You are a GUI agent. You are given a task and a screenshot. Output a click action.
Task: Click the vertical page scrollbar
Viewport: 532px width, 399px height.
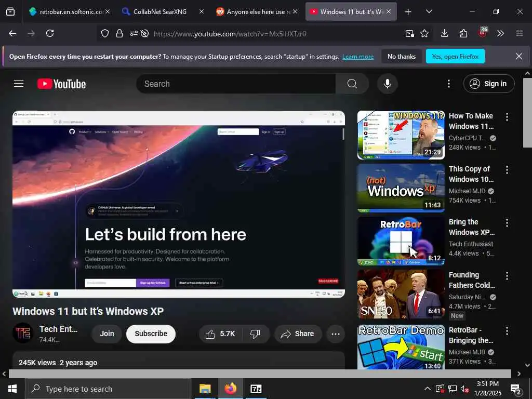click(527, 113)
